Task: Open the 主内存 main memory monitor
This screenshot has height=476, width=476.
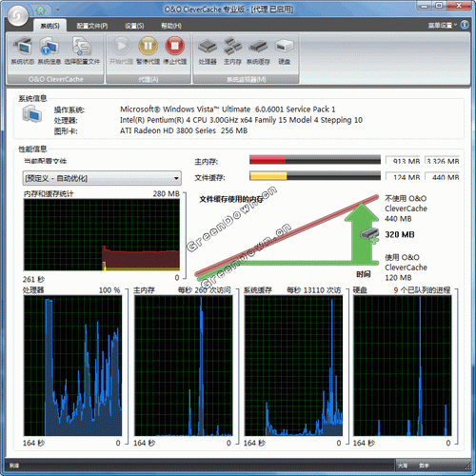Action: pos(232,50)
